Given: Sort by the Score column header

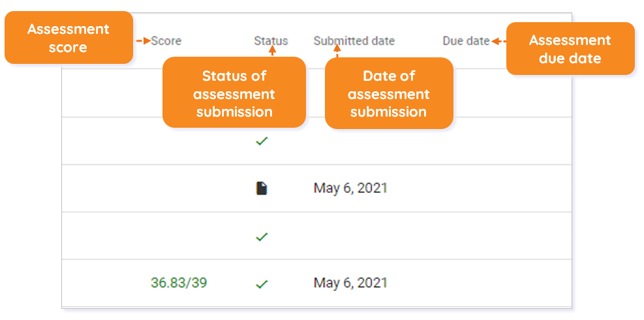Looking at the screenshot, I should coord(166,41).
